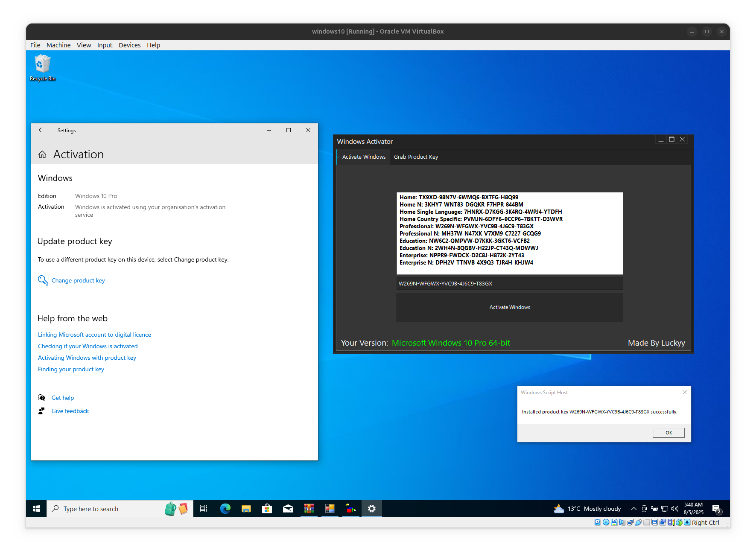The width and height of the screenshot is (756, 556).
Task: Click Checking if your Windows is activated
Action: coord(88,346)
